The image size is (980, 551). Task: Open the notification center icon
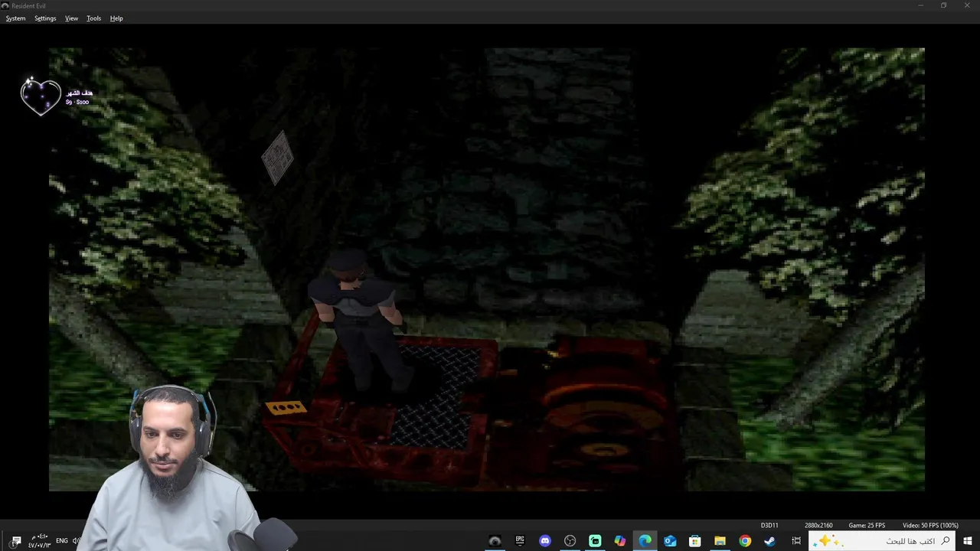[x=16, y=541]
